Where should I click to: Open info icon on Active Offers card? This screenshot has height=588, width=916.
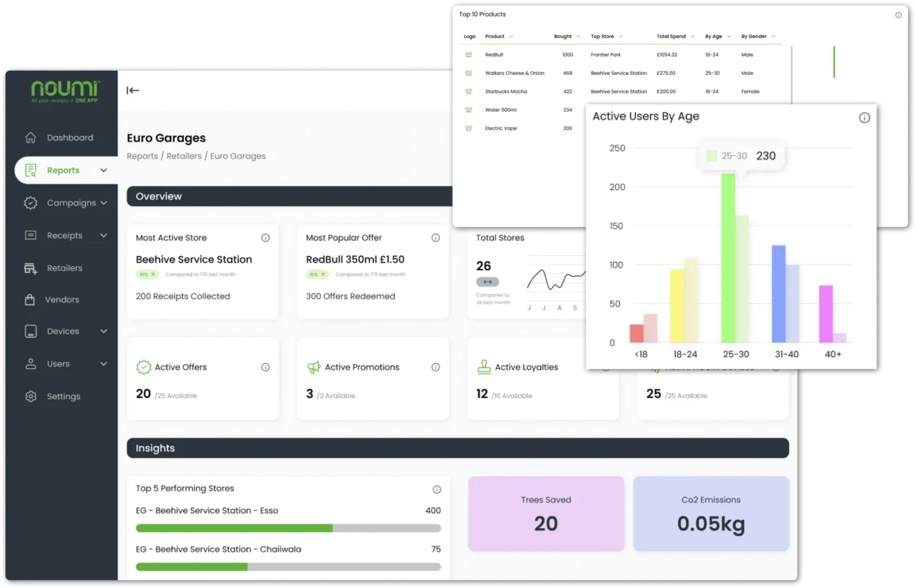(x=265, y=367)
